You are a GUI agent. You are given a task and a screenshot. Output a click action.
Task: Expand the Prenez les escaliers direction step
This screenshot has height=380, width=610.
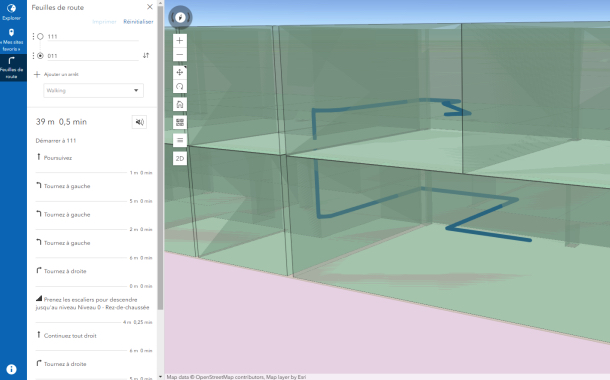93,303
